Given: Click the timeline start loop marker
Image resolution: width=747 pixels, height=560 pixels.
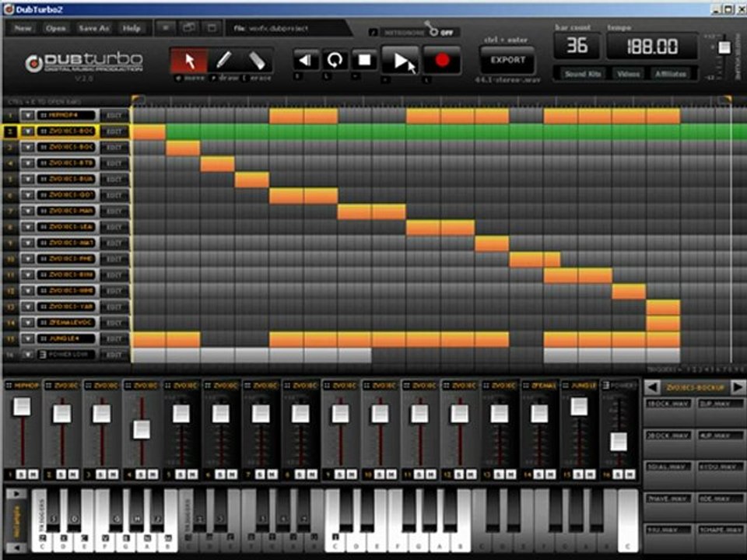Looking at the screenshot, I should [x=136, y=100].
